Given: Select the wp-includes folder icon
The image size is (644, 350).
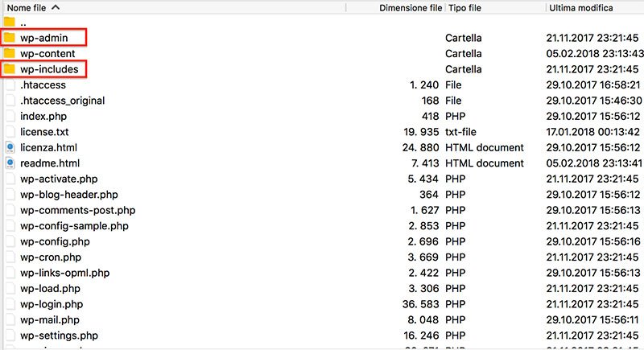Looking at the screenshot, I should 10,69.
